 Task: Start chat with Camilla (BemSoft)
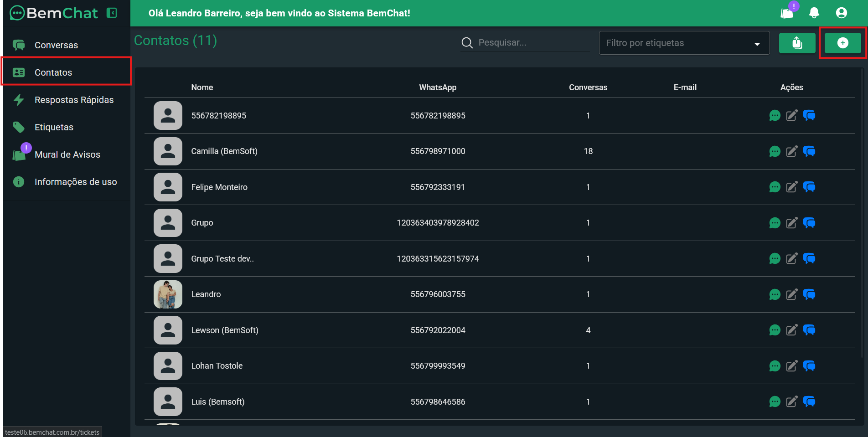coord(775,151)
